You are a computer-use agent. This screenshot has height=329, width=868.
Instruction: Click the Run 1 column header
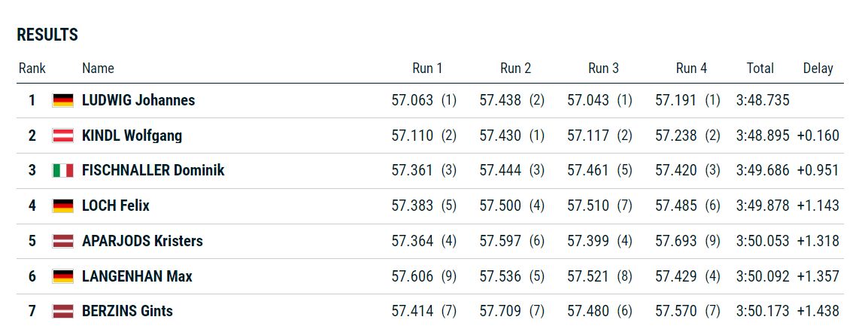tap(427, 68)
